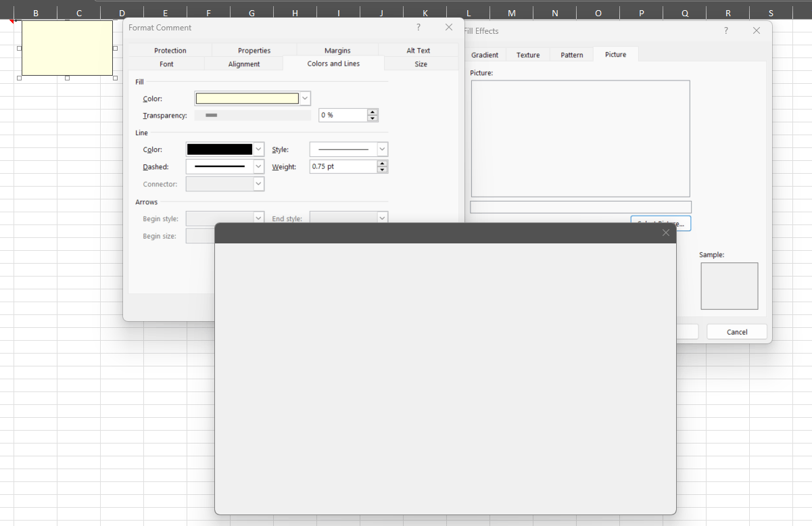Open the Texture tab in Fill Effects
812x526 pixels.
528,55
